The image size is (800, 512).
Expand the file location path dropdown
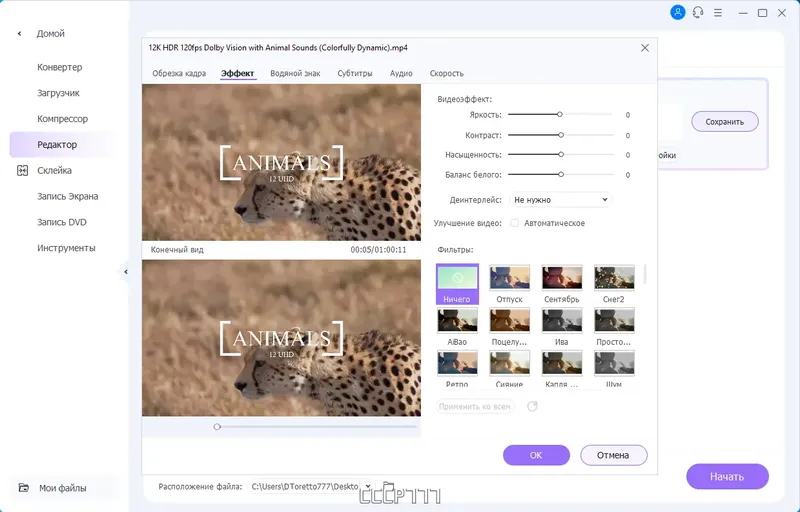[x=367, y=487]
